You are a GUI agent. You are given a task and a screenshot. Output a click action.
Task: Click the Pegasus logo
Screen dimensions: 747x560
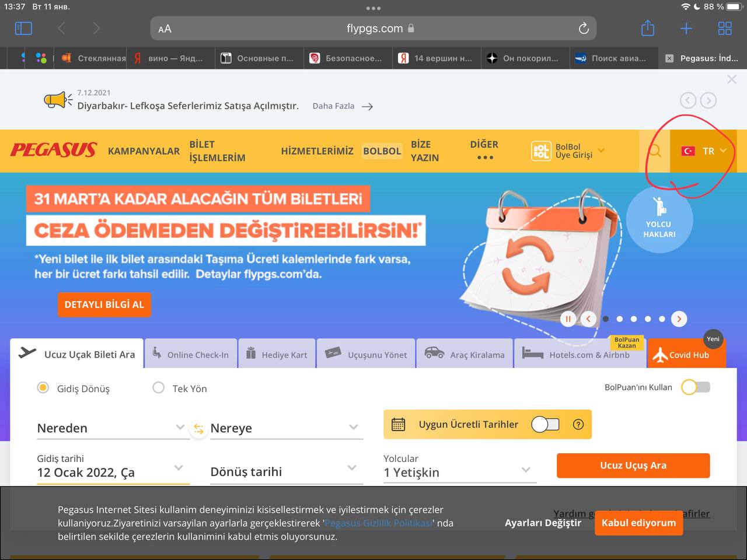pyautogui.click(x=53, y=150)
